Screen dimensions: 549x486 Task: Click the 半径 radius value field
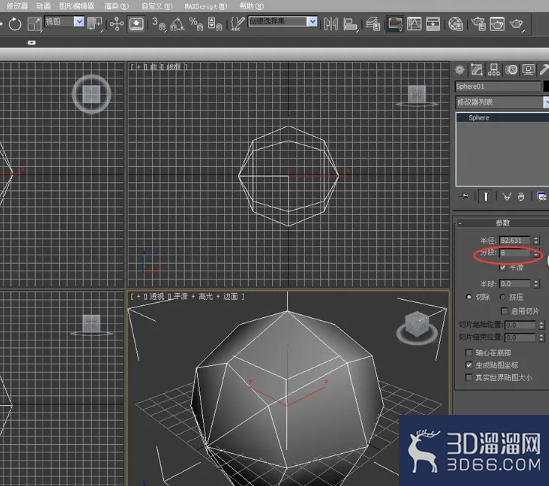515,241
